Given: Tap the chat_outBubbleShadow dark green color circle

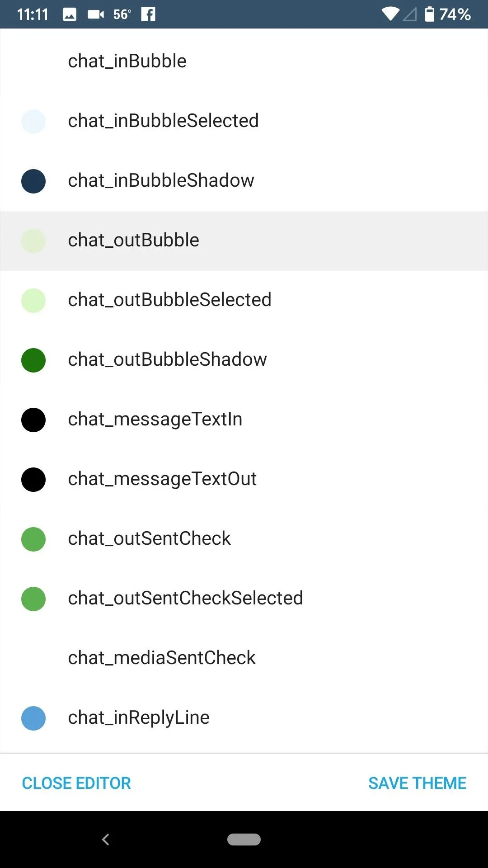Looking at the screenshot, I should click(x=33, y=360).
